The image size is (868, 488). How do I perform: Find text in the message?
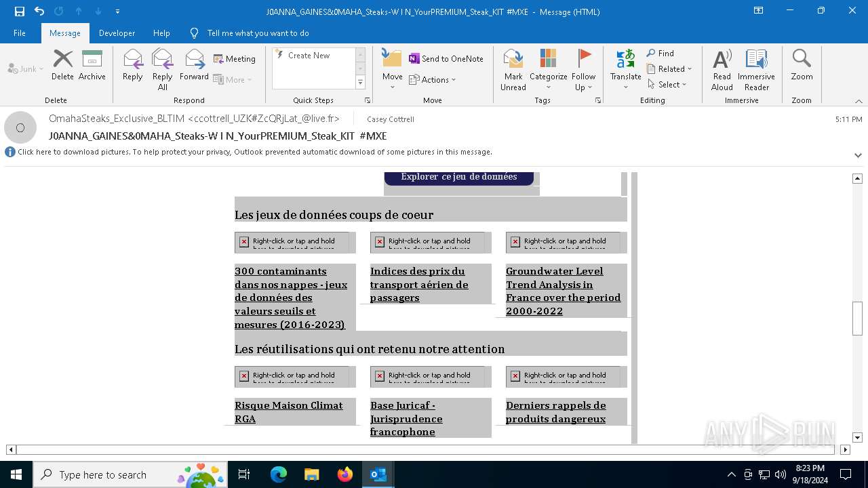tap(660, 54)
